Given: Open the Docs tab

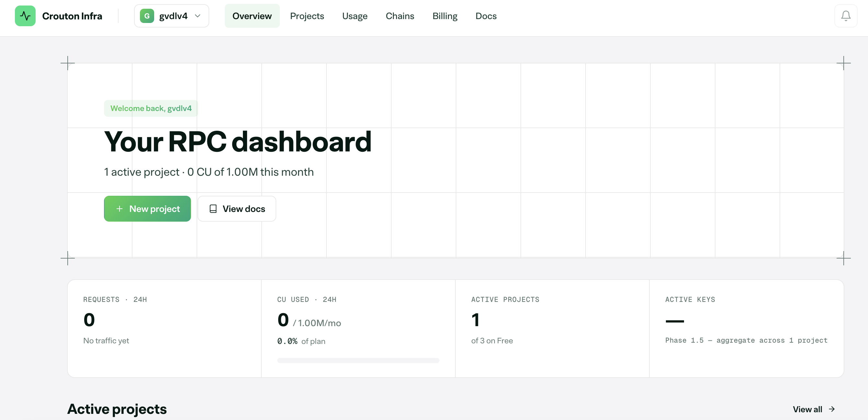Looking at the screenshot, I should [486, 16].
